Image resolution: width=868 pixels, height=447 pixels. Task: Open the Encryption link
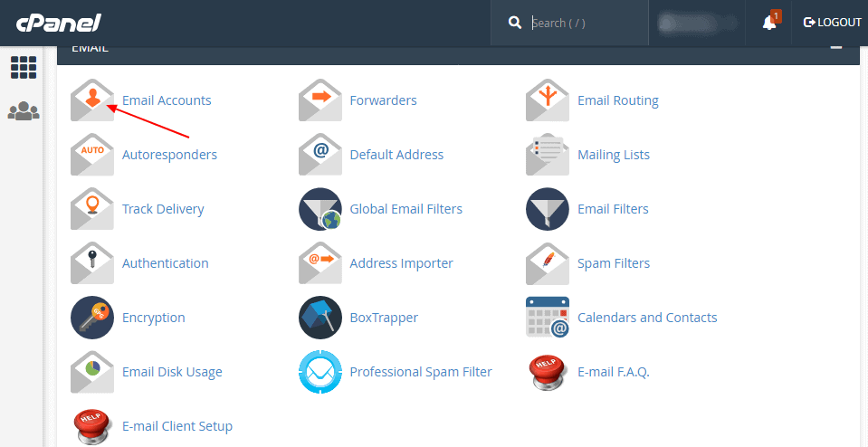(153, 317)
